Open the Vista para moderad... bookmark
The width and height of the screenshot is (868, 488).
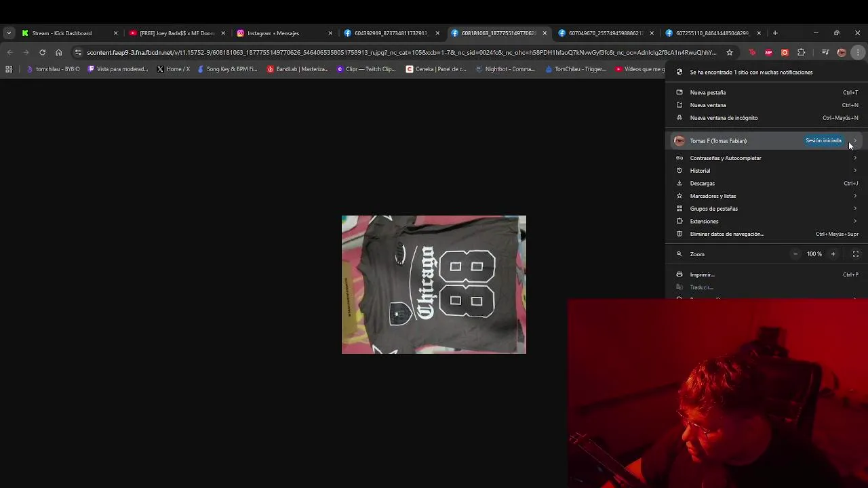click(x=118, y=68)
